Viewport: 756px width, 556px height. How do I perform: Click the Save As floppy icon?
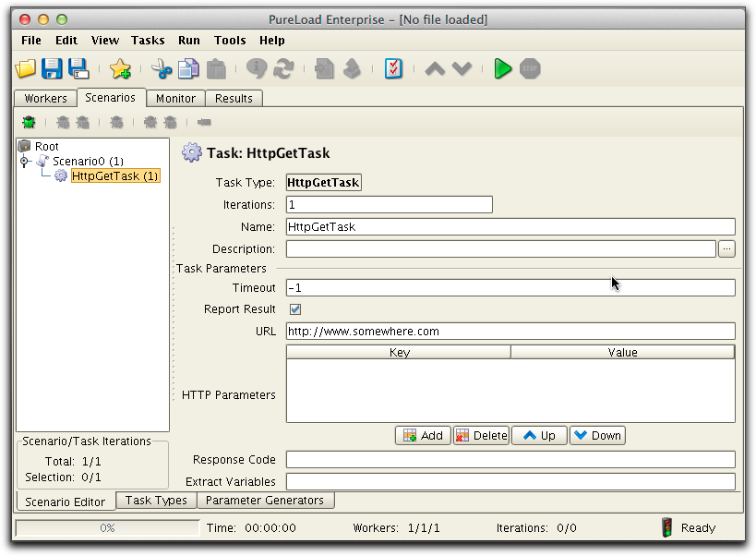coord(78,68)
